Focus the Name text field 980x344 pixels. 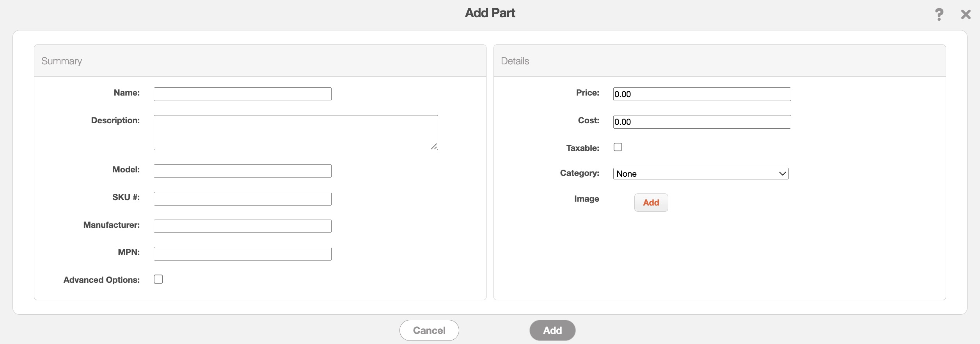242,94
